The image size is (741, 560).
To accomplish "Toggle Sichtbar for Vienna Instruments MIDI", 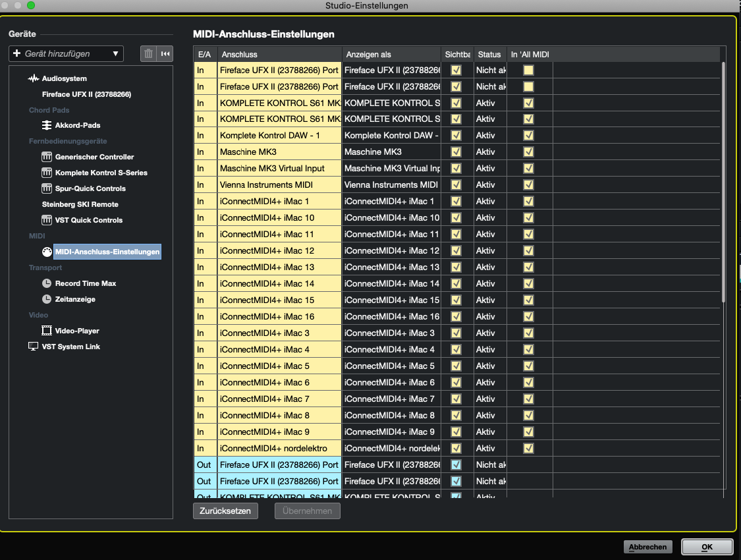I will pyautogui.click(x=456, y=184).
